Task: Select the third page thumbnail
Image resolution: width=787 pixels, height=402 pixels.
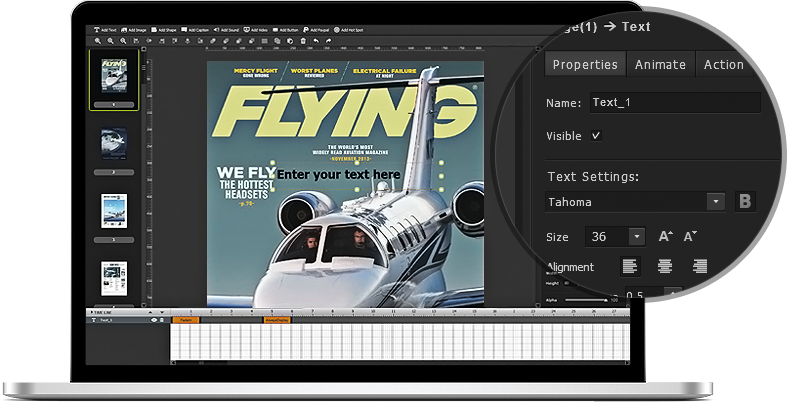Action: coord(114,211)
